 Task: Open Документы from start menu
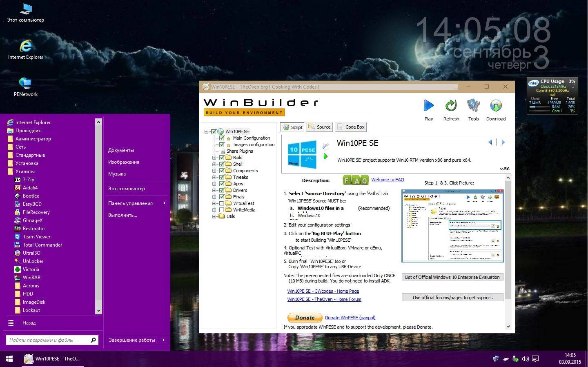click(121, 150)
